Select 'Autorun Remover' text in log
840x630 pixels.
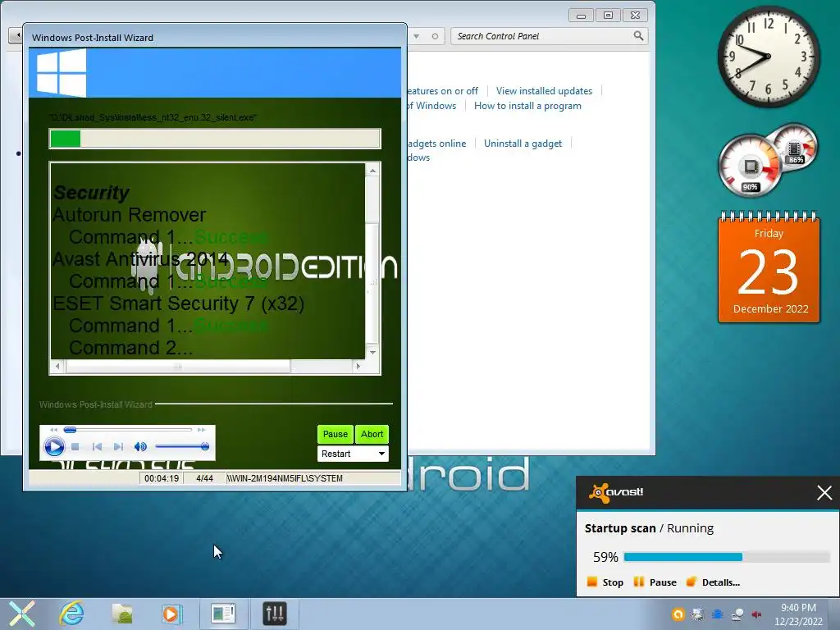click(129, 215)
